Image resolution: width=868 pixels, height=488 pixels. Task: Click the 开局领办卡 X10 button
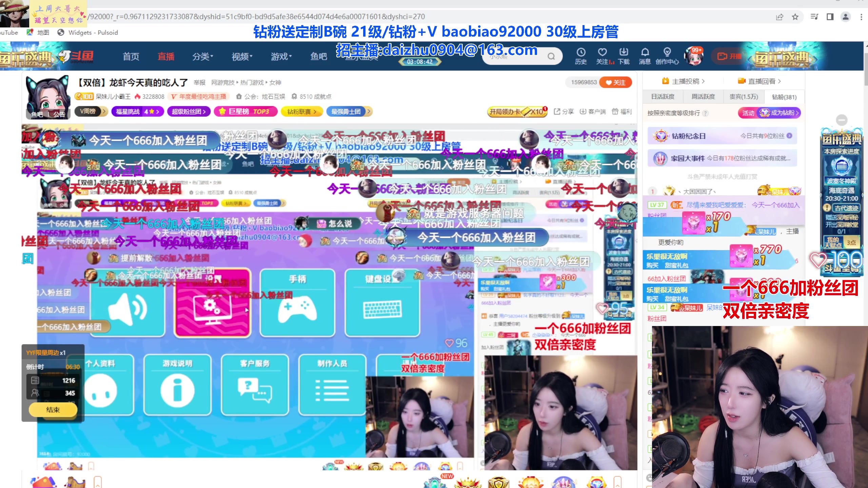[517, 111]
